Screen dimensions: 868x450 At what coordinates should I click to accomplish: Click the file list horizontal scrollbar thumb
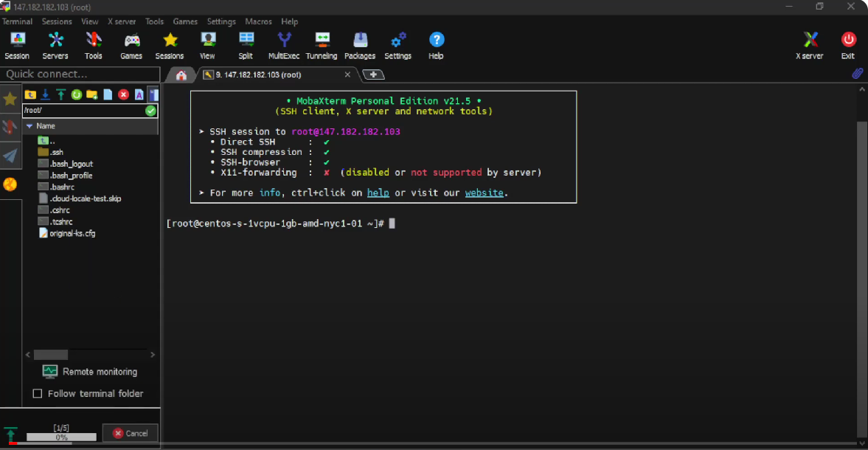tap(51, 355)
